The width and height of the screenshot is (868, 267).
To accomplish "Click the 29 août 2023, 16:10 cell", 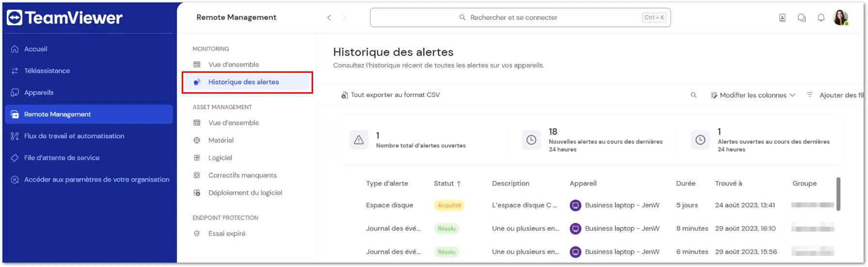I will (745, 229).
